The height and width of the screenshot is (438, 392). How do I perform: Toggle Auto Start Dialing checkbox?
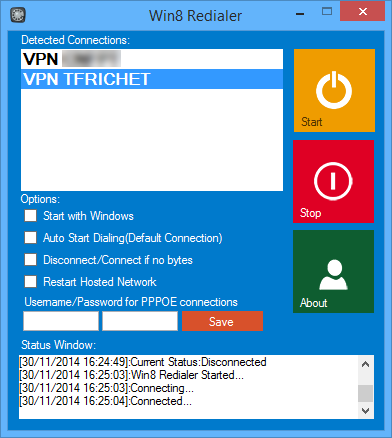pyautogui.click(x=31, y=238)
